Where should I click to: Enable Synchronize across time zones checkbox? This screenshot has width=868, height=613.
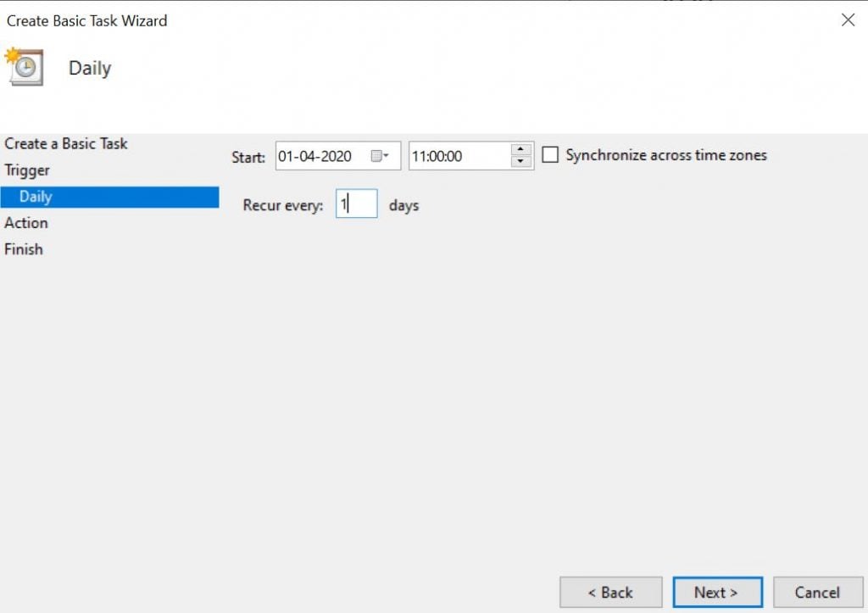coord(549,154)
